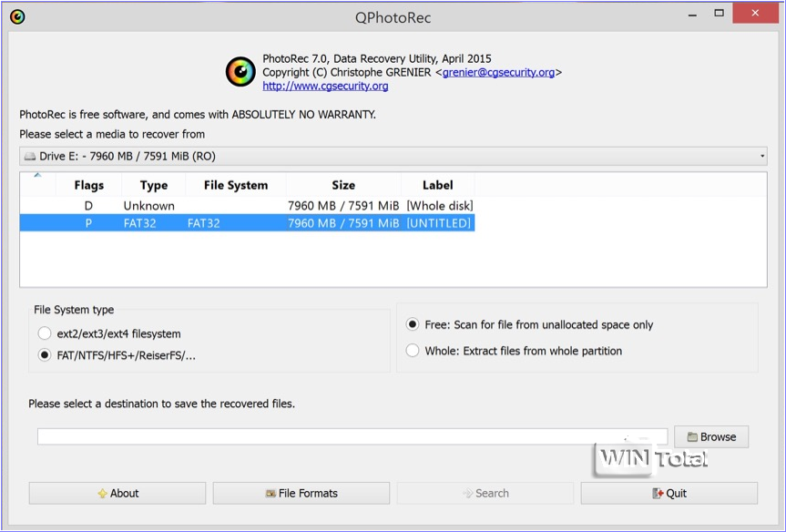Select the Unknown [Whole disk] row
This screenshot has width=786, height=532.
pos(247,206)
